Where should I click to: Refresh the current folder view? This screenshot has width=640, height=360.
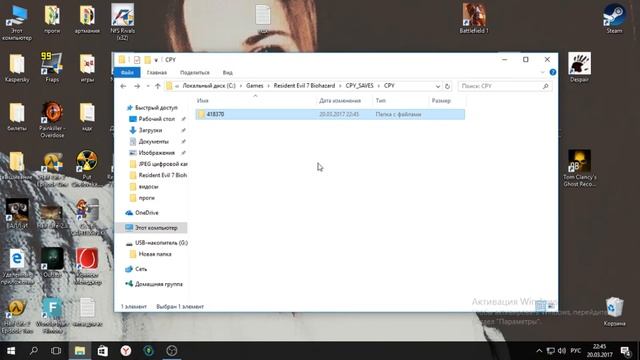pos(447,86)
